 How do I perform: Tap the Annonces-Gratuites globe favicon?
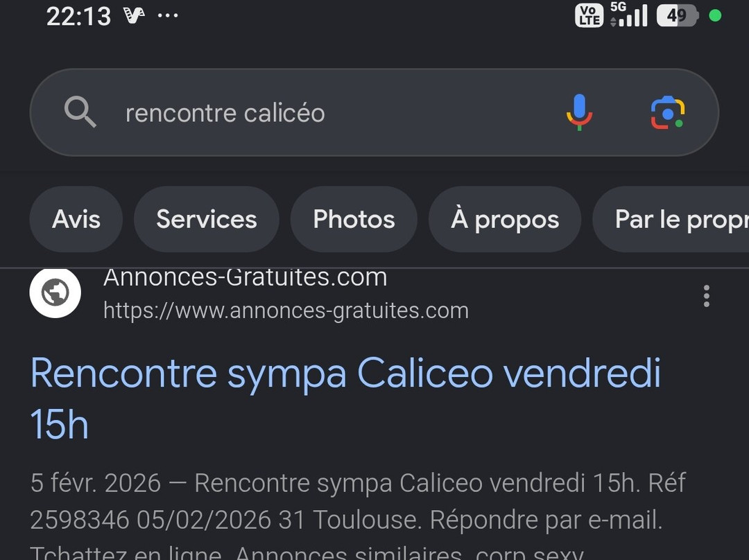(55, 292)
